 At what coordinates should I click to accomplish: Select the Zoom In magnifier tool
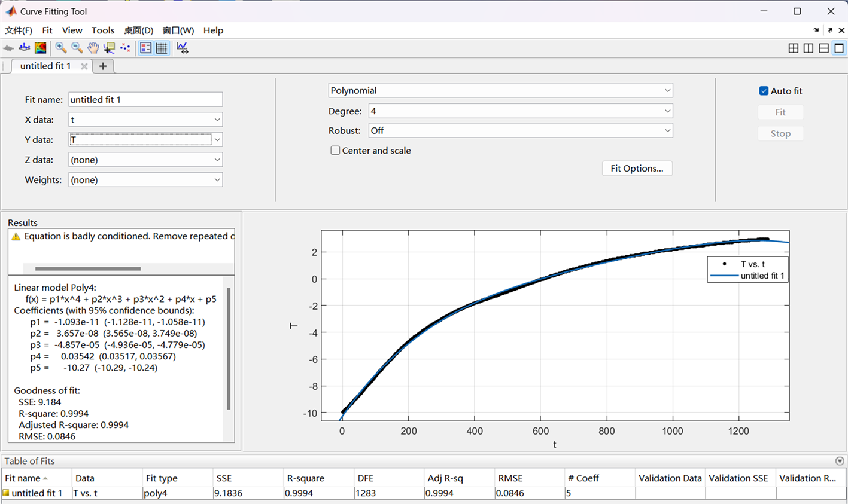coord(60,48)
